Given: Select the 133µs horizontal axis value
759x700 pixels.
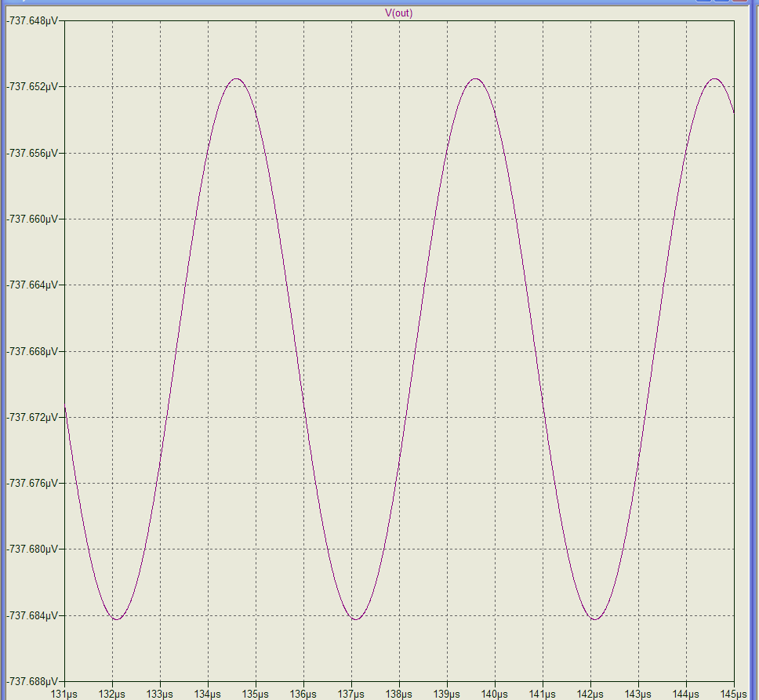Looking at the screenshot, I should [x=160, y=695].
